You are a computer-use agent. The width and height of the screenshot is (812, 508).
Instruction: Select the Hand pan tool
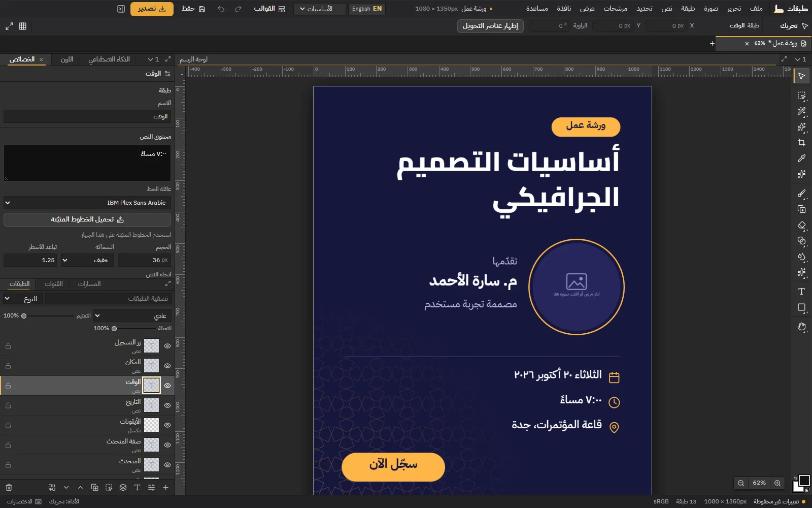click(x=801, y=327)
